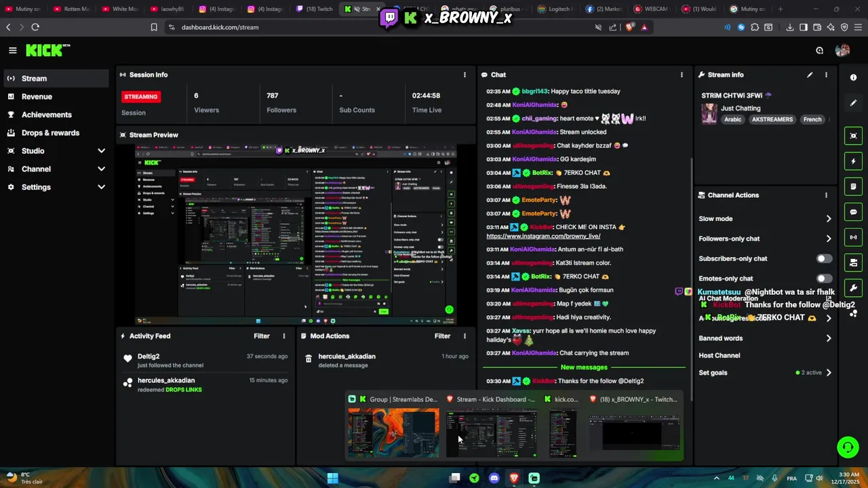
Task: Open Slow mode options arrow
Action: click(828, 219)
